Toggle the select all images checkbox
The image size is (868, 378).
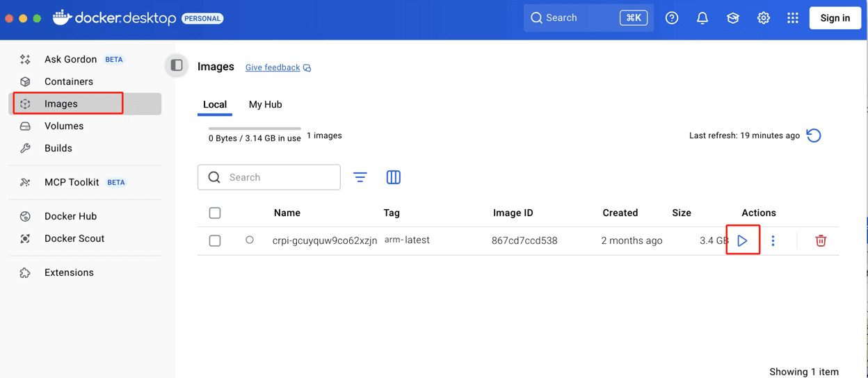coord(215,213)
